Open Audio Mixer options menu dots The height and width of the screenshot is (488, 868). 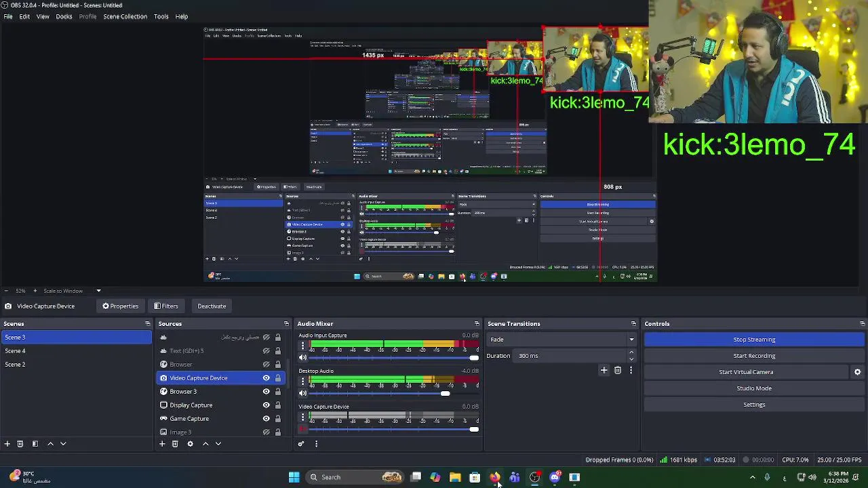(x=316, y=444)
